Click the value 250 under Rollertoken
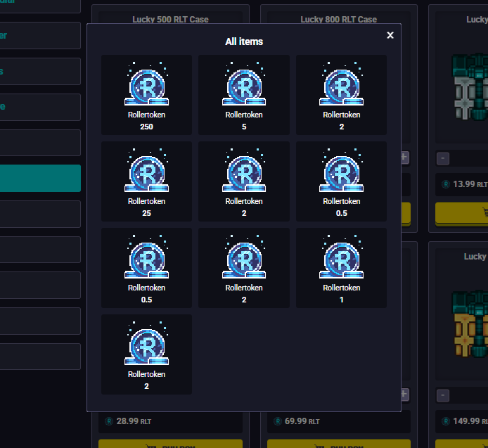This screenshot has height=448, width=488. 146,127
